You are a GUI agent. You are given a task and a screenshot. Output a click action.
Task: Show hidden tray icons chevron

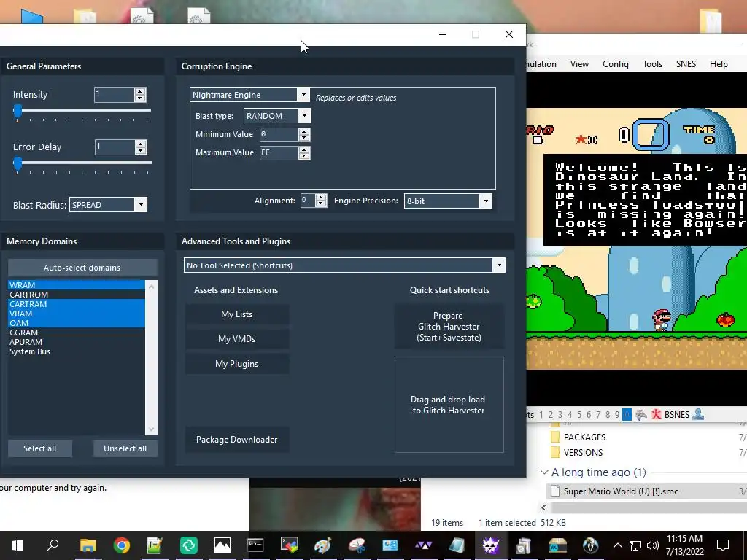(x=617, y=545)
